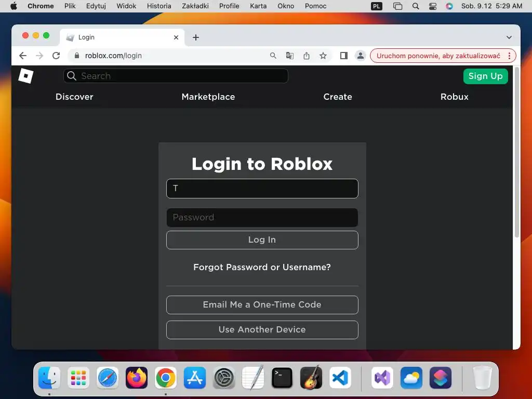Open Chrome zoom magnifier in address bar
Screen dimensions: 532x399
273,56
